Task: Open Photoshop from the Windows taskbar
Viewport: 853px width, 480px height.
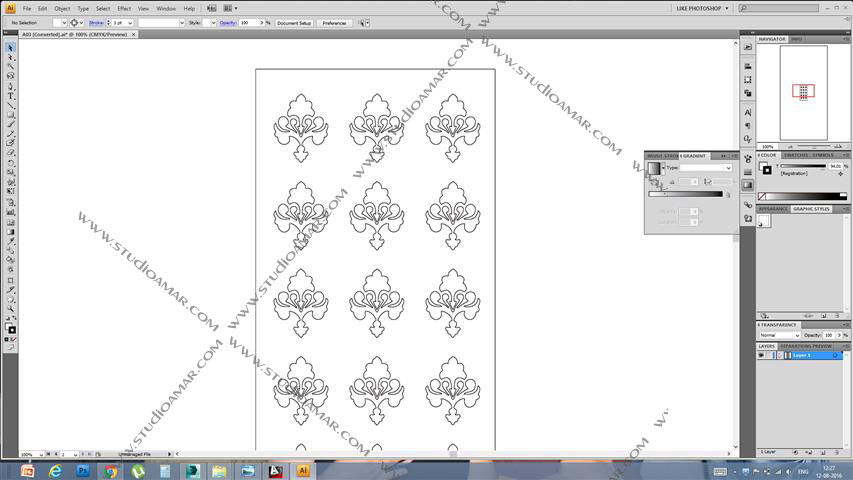Action: (x=83, y=471)
